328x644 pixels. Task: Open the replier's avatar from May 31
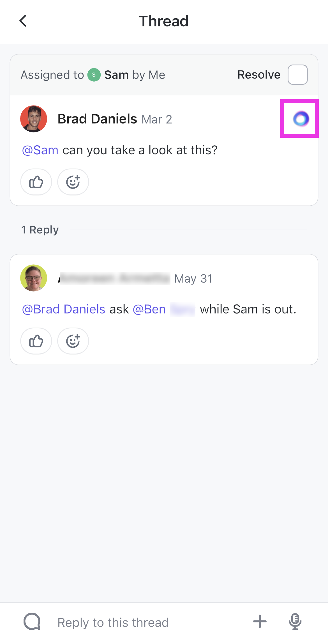pos(34,278)
